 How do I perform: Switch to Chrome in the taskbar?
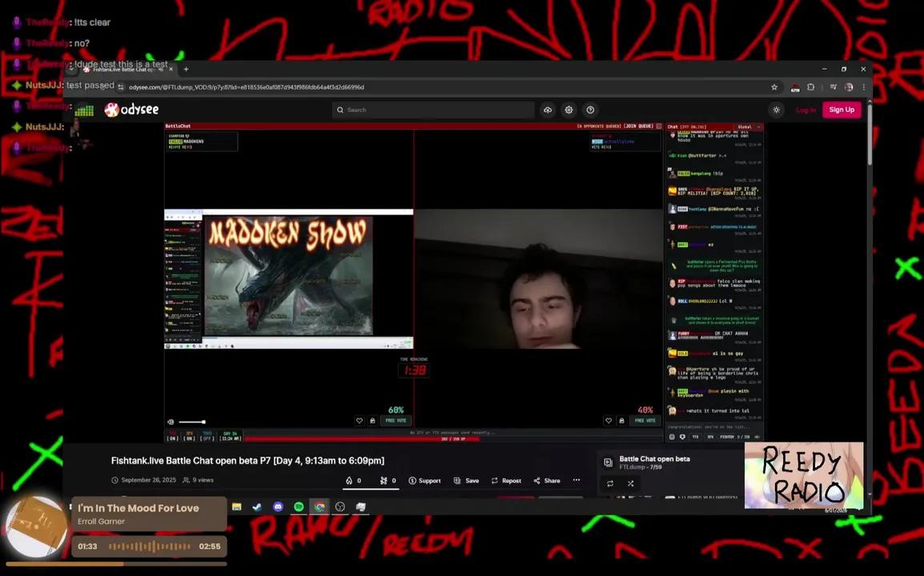point(319,506)
